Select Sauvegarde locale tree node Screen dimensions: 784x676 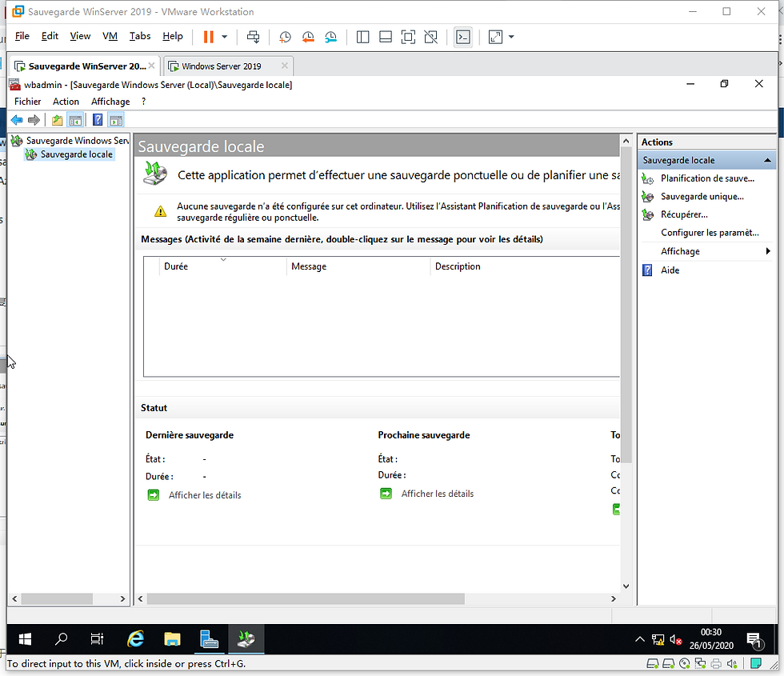77,154
